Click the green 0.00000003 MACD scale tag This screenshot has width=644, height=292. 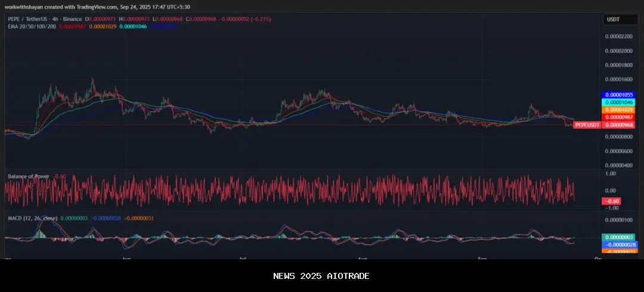[x=618, y=237]
